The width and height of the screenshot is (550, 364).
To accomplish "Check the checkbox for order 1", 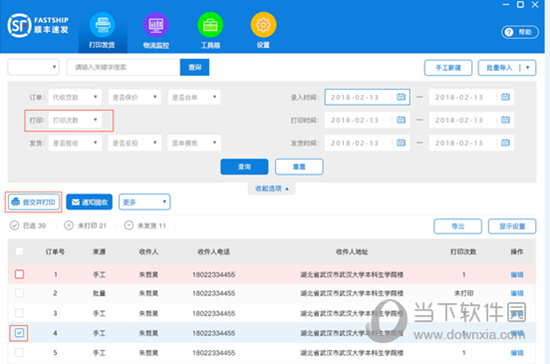I will pos(20,274).
